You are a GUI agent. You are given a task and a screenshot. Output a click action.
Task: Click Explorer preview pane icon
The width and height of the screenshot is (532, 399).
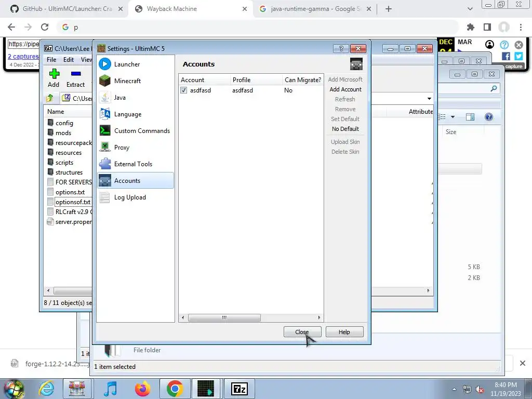click(470, 117)
